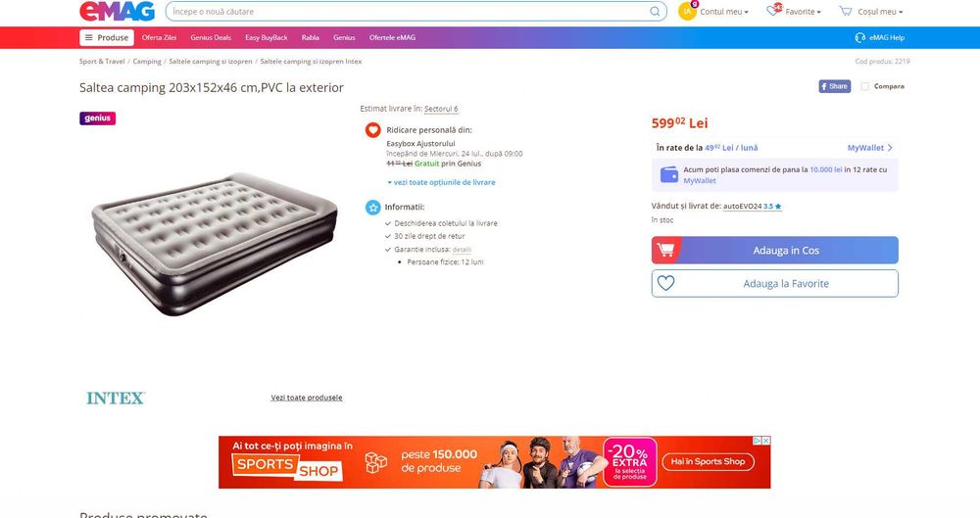Select Genius Deals in the navigation bar

tap(211, 37)
